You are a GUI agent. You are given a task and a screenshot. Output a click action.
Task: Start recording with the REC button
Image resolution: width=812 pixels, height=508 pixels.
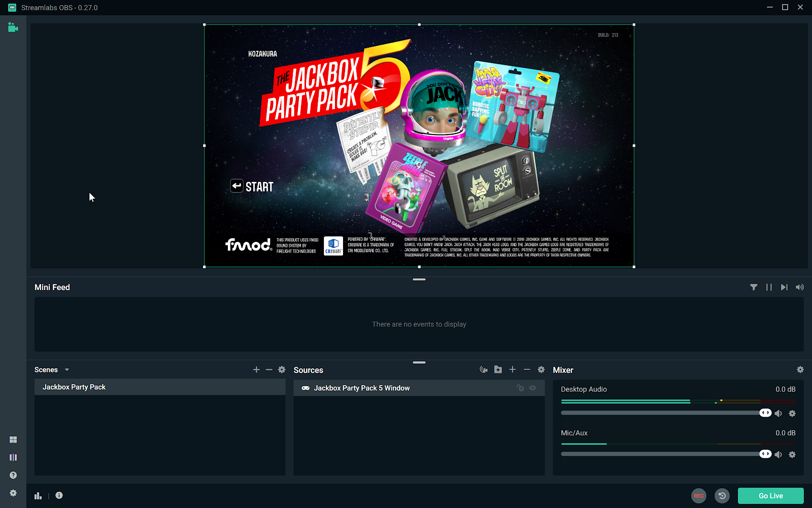coord(699,496)
